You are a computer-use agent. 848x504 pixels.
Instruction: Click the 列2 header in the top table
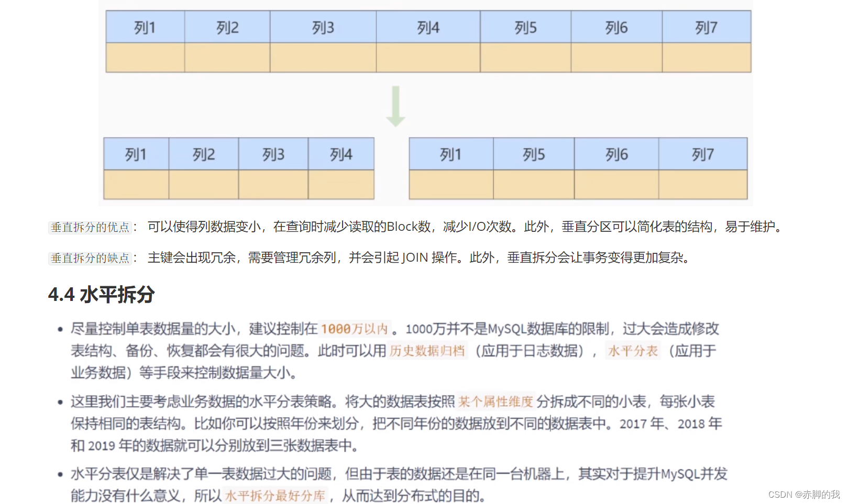[226, 27]
